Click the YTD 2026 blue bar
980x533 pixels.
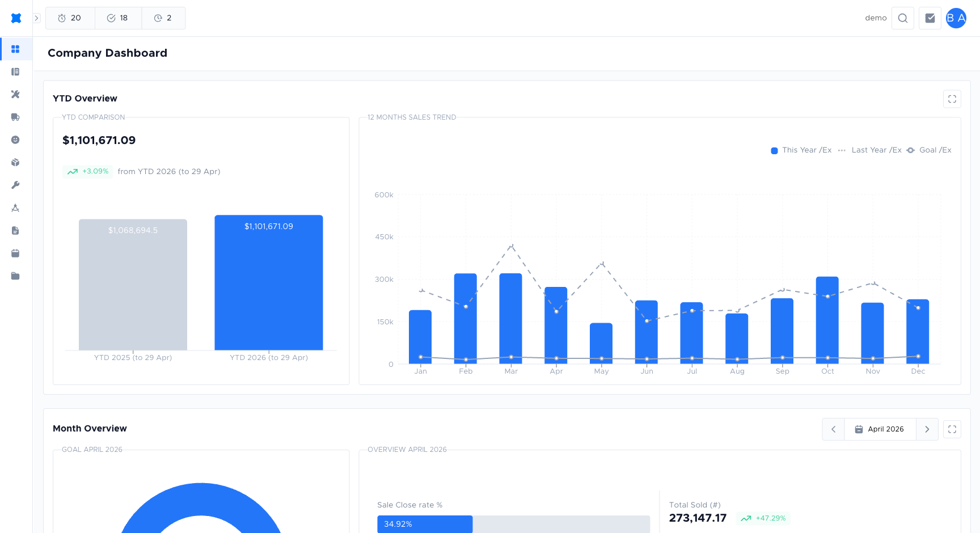269,282
